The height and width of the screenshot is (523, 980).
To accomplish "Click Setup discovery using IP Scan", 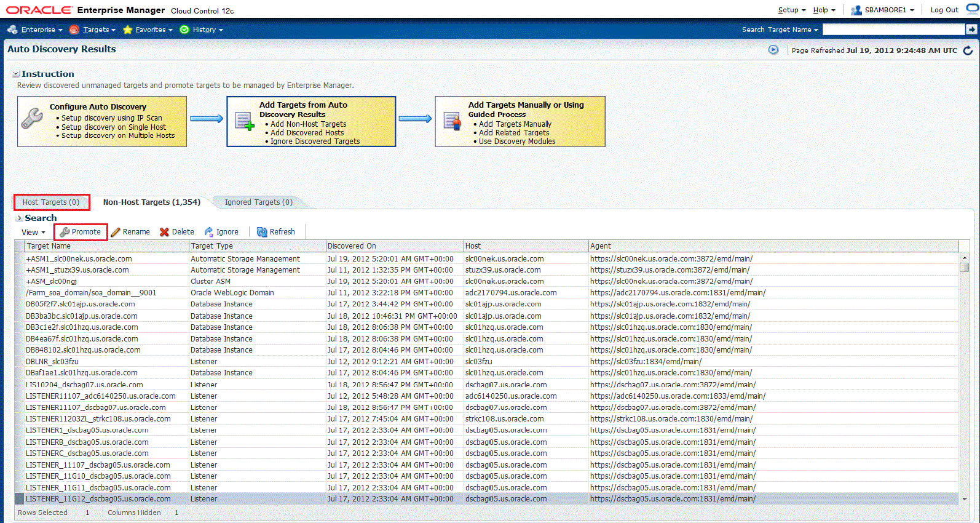I will tap(112, 118).
